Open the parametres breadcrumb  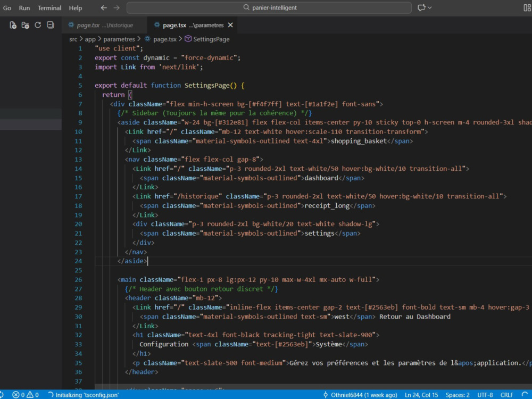(x=119, y=39)
